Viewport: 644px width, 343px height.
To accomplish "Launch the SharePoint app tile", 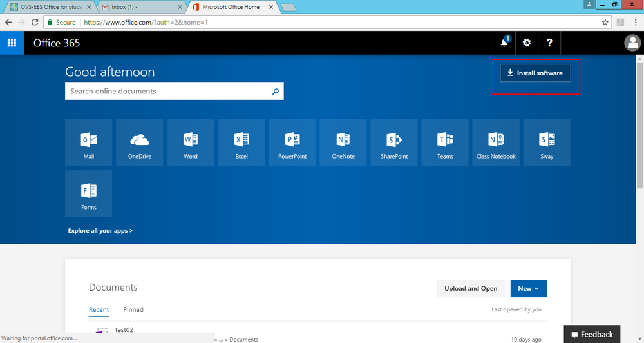I will pyautogui.click(x=394, y=142).
